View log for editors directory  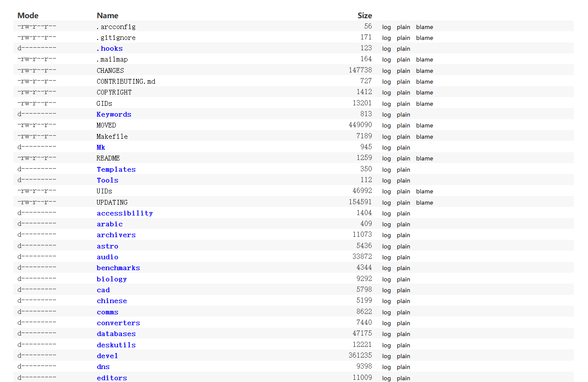tap(386, 378)
